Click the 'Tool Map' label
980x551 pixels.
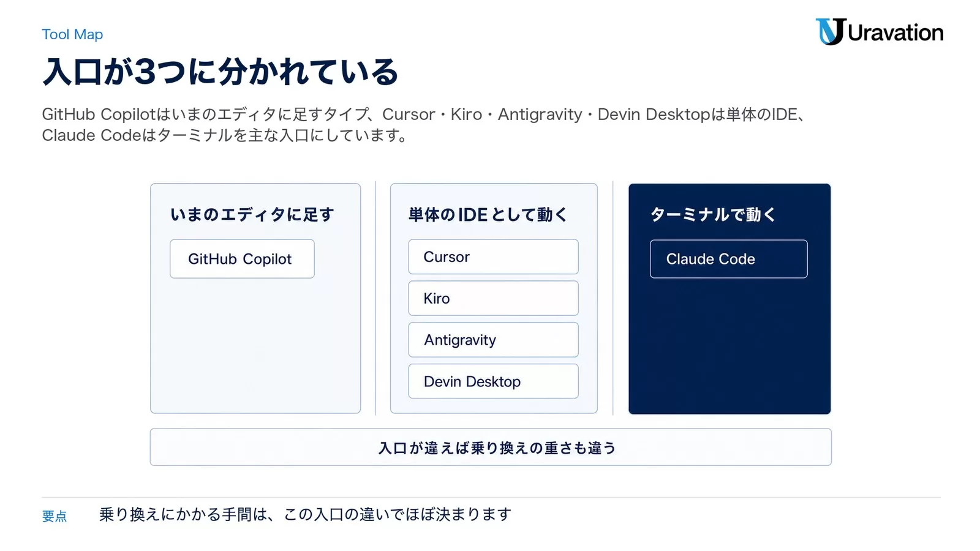click(x=72, y=34)
